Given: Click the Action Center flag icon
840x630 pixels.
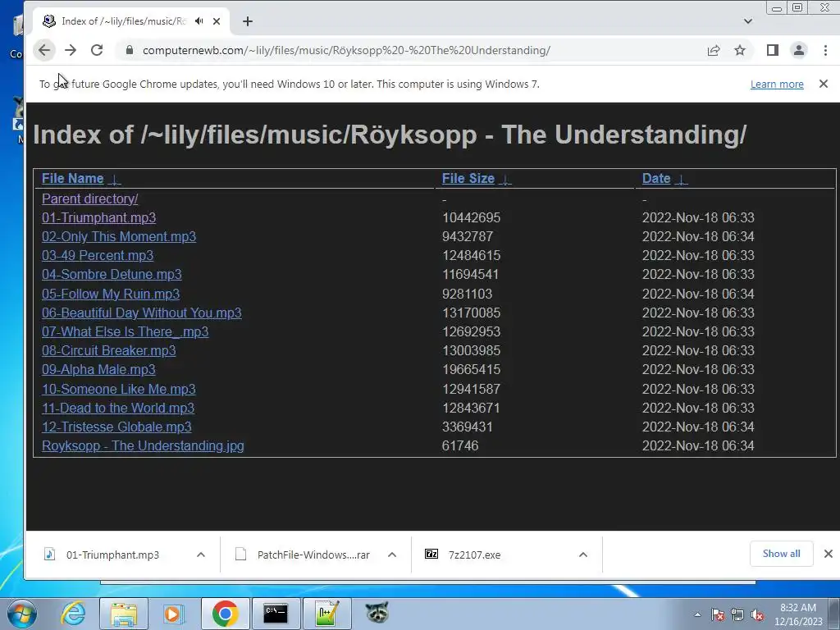Looking at the screenshot, I should (x=717, y=614).
